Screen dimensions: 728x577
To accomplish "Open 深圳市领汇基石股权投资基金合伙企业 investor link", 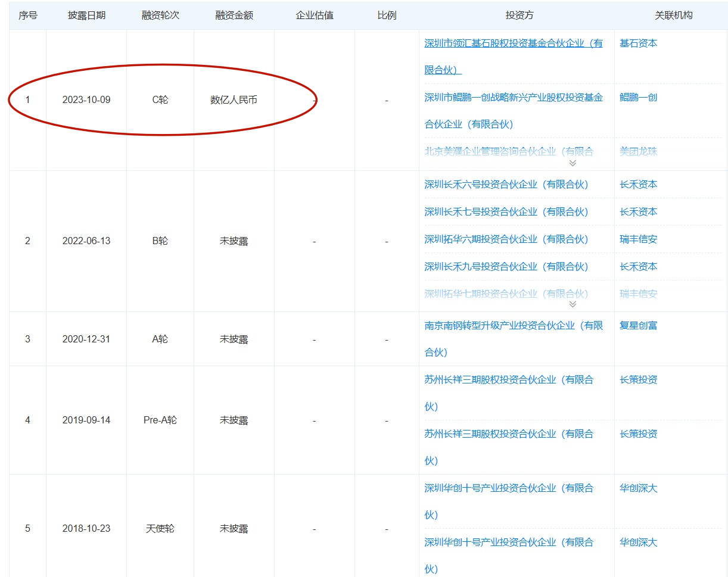I will (x=514, y=57).
